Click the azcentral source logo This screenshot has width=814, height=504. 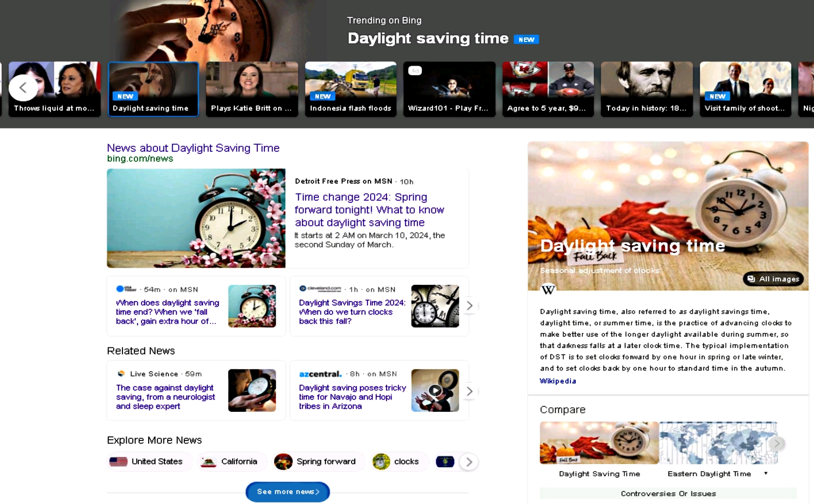(320, 374)
